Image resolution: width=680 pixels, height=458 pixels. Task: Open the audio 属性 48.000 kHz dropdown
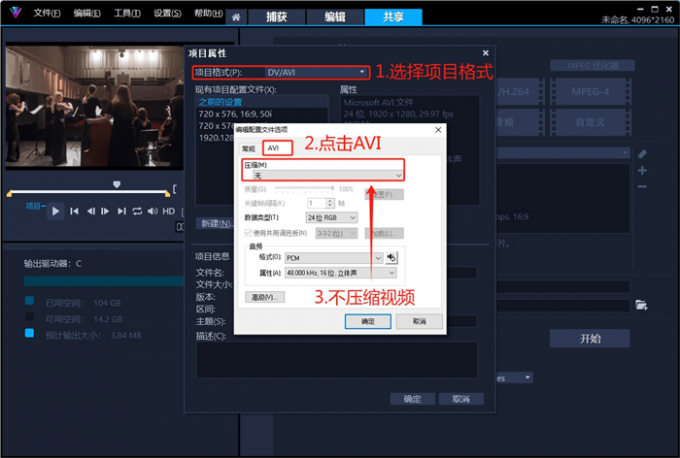(340, 273)
